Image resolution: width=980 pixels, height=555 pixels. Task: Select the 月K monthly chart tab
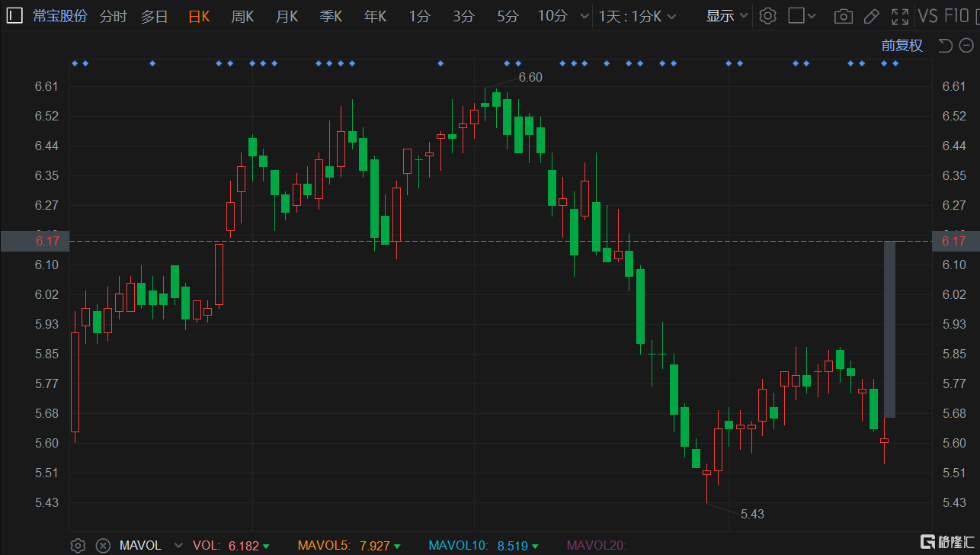[x=287, y=16]
